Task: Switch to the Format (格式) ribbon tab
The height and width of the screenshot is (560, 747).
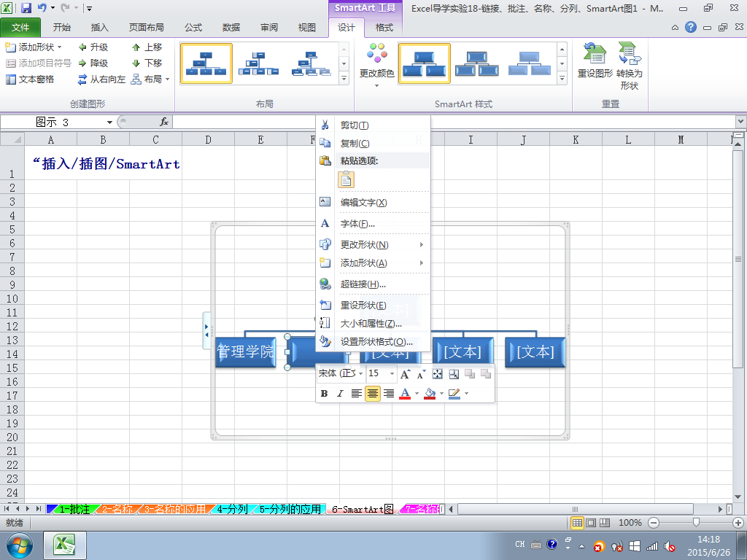Action: (x=384, y=28)
